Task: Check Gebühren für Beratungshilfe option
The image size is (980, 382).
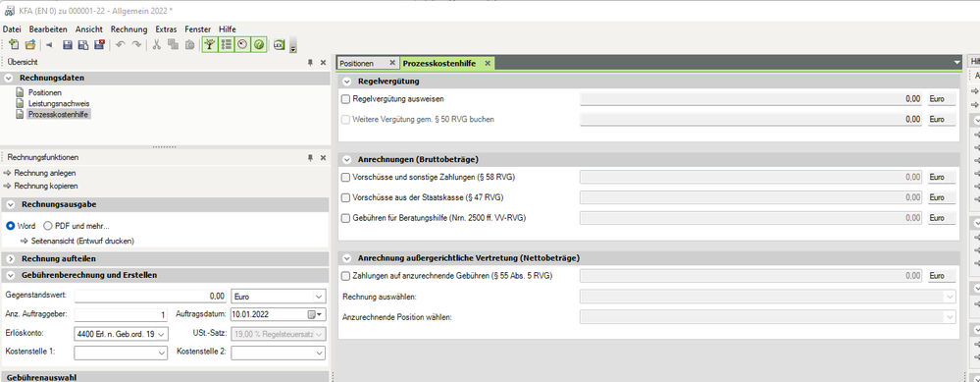Action: (x=345, y=218)
